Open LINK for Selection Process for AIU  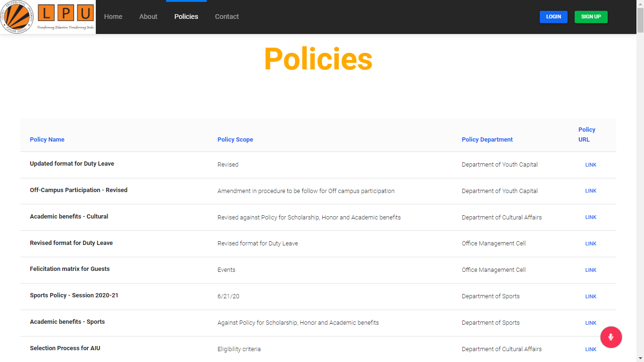point(591,349)
